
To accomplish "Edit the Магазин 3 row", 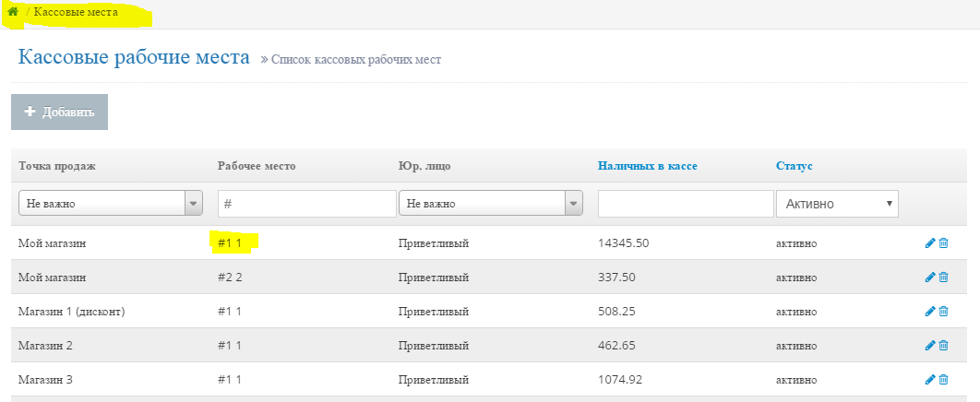I will 929,380.
